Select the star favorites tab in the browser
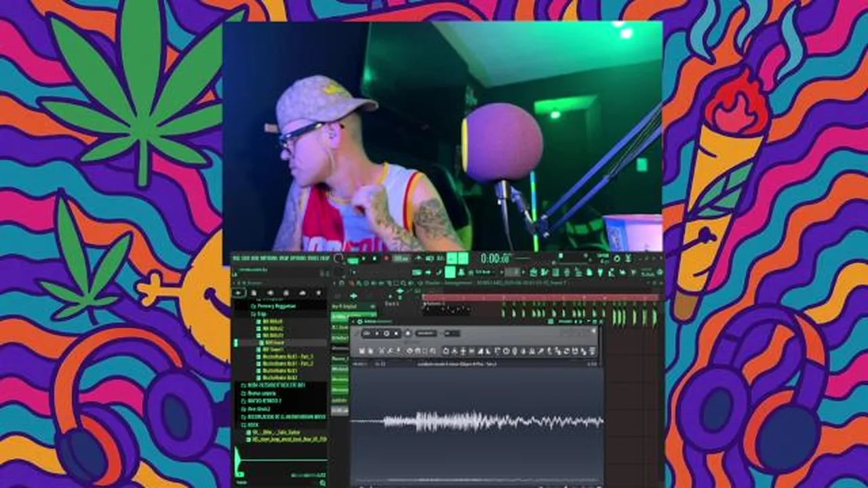This screenshot has width=868, height=488. click(319, 293)
